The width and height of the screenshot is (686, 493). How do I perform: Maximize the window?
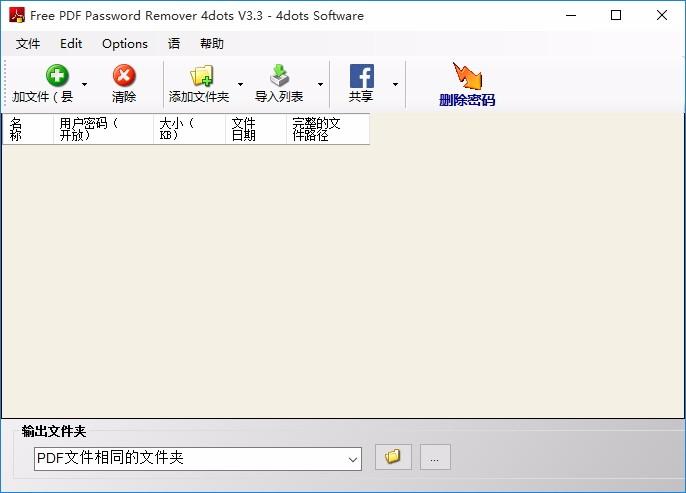pyautogui.click(x=616, y=15)
